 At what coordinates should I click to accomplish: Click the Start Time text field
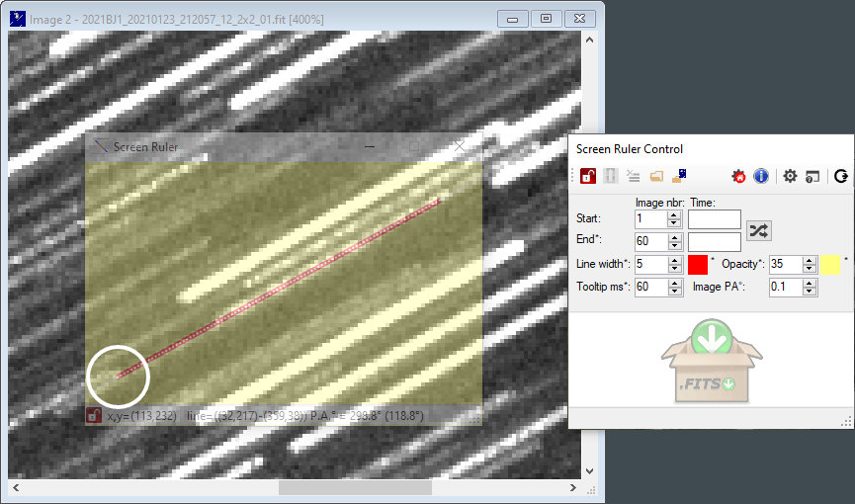[x=715, y=218]
